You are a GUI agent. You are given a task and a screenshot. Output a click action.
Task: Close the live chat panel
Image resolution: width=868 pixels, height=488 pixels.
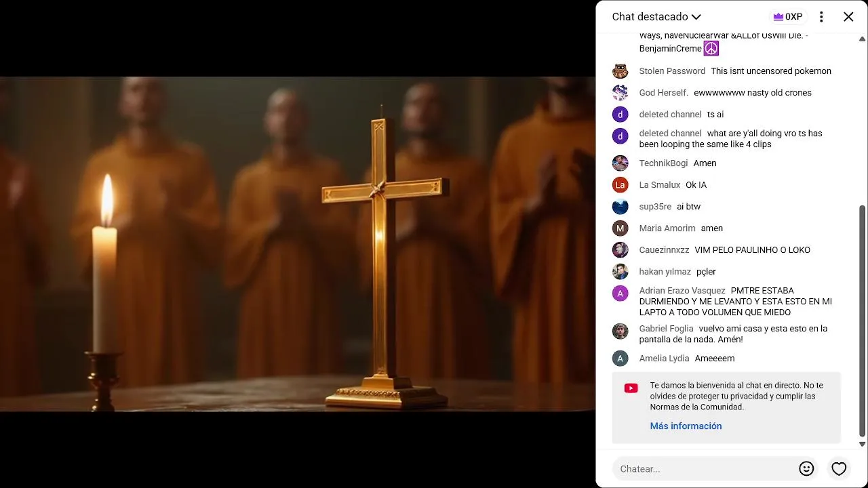(848, 17)
